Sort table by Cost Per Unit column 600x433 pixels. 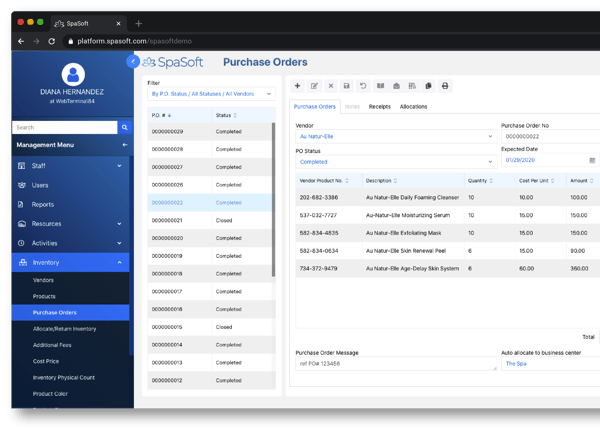[552, 181]
